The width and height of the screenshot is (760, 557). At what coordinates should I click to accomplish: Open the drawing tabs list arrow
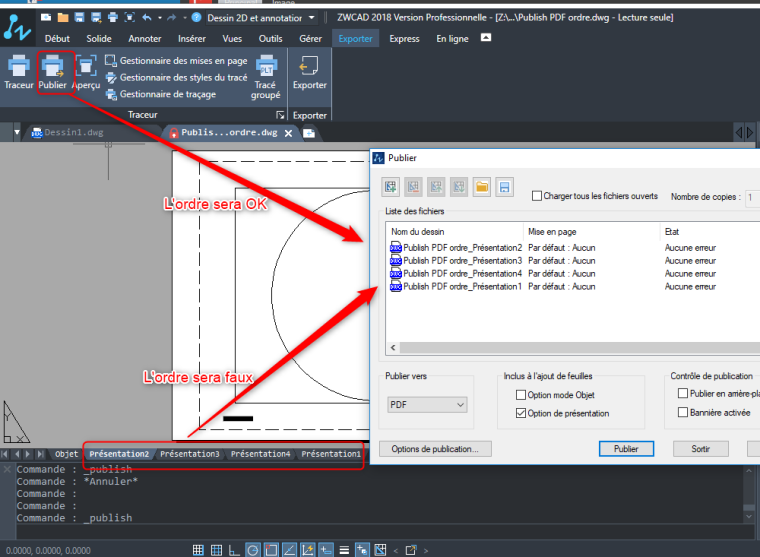coord(17,132)
